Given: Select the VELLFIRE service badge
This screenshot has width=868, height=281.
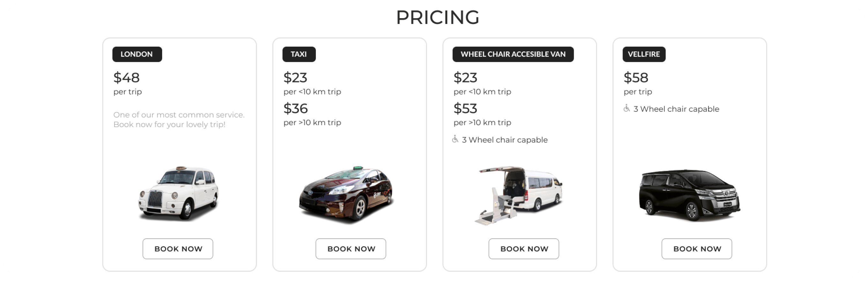Looking at the screenshot, I should click(x=644, y=54).
